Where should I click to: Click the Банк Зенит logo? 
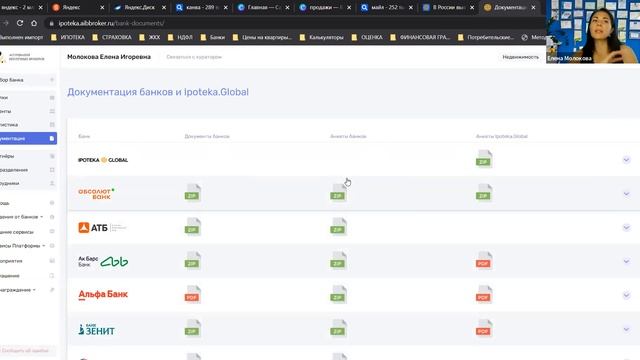tap(96, 329)
